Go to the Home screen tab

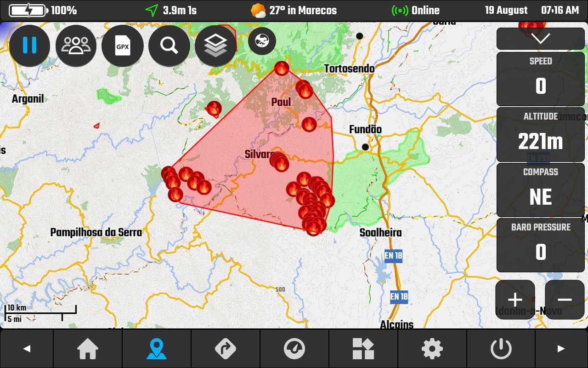88,349
